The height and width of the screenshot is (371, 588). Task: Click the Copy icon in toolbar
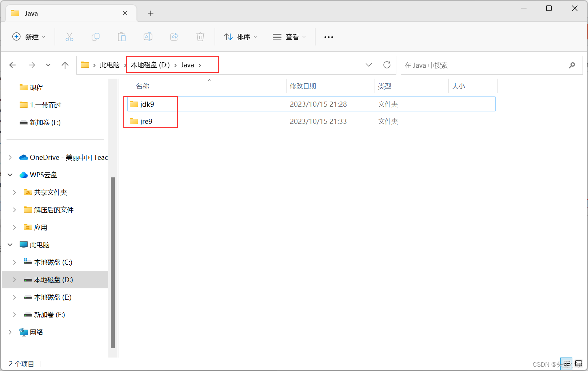point(96,37)
